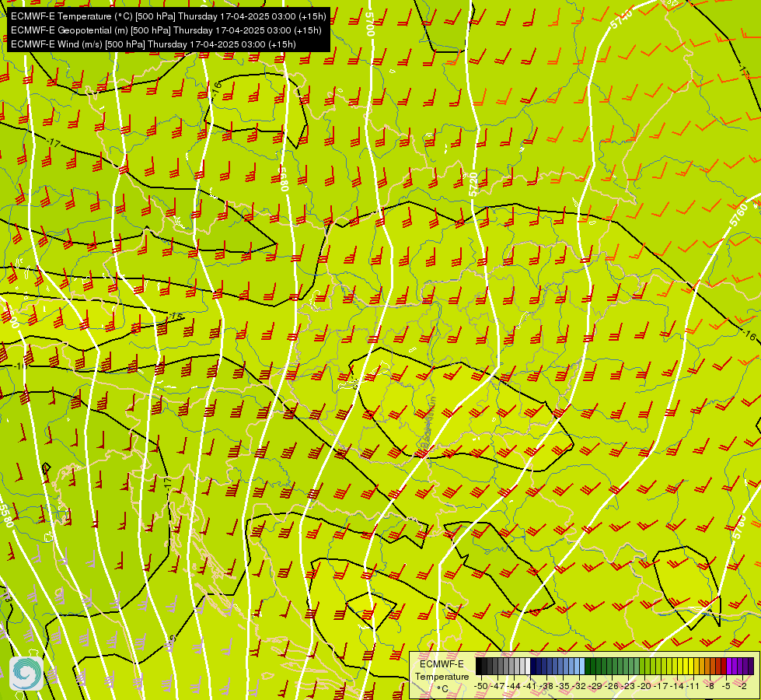This screenshot has width=761, height=700.
Task: Click the ECMWF-E Geopotential header line
Action: [x=166, y=30]
